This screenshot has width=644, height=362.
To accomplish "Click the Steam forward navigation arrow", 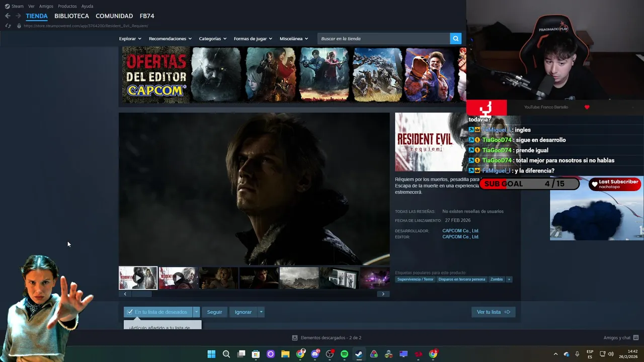I will (18, 16).
